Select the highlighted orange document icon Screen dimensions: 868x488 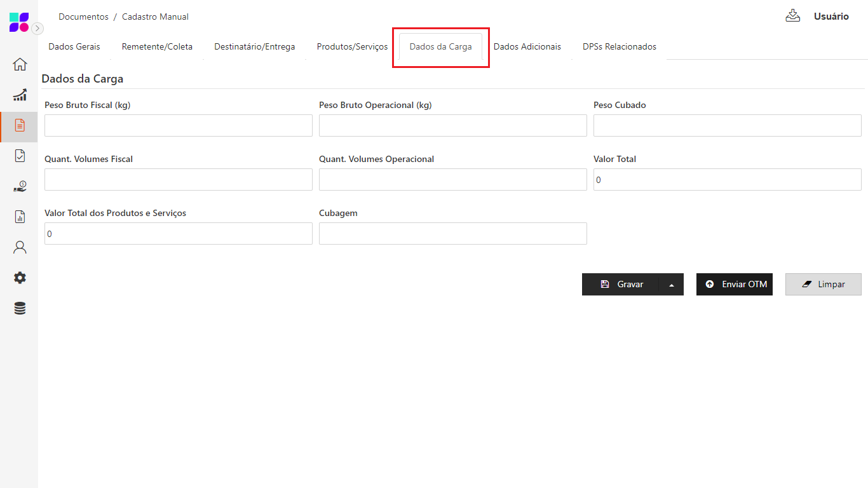(x=20, y=125)
